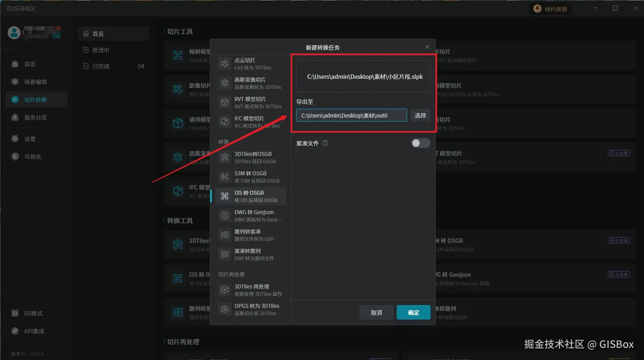Screen dimensions: 644x360
Task: Select 点云切片 icon in dialog list
Action: pos(225,63)
